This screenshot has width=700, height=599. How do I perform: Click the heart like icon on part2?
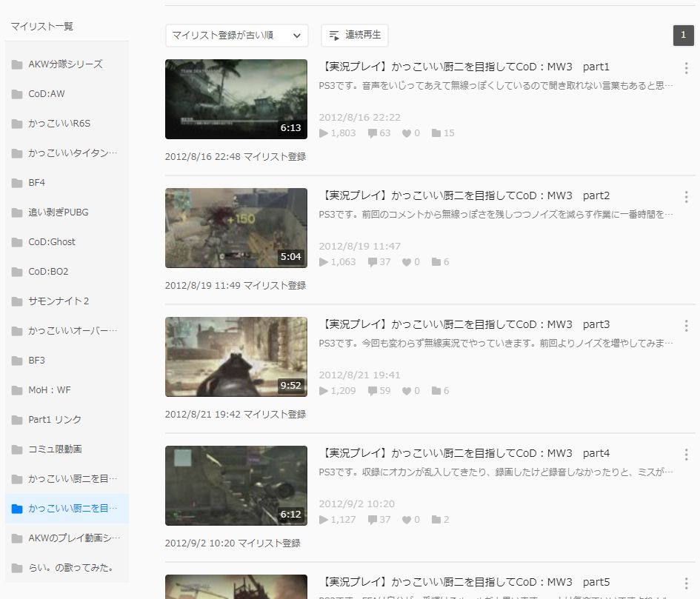(406, 262)
